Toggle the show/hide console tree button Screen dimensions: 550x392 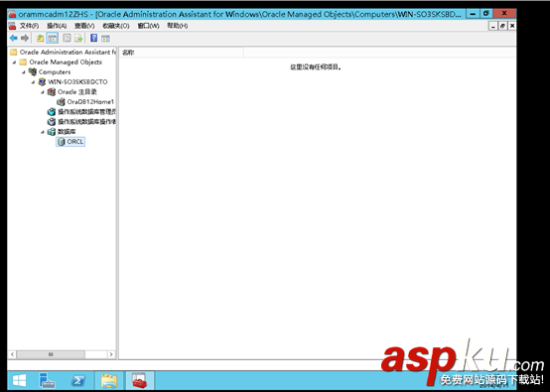tap(53, 39)
